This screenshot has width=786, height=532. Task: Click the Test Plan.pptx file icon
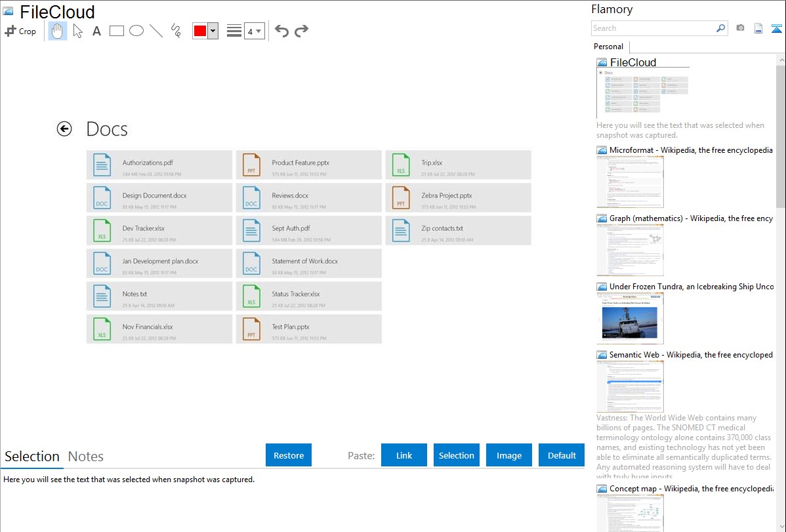251,329
